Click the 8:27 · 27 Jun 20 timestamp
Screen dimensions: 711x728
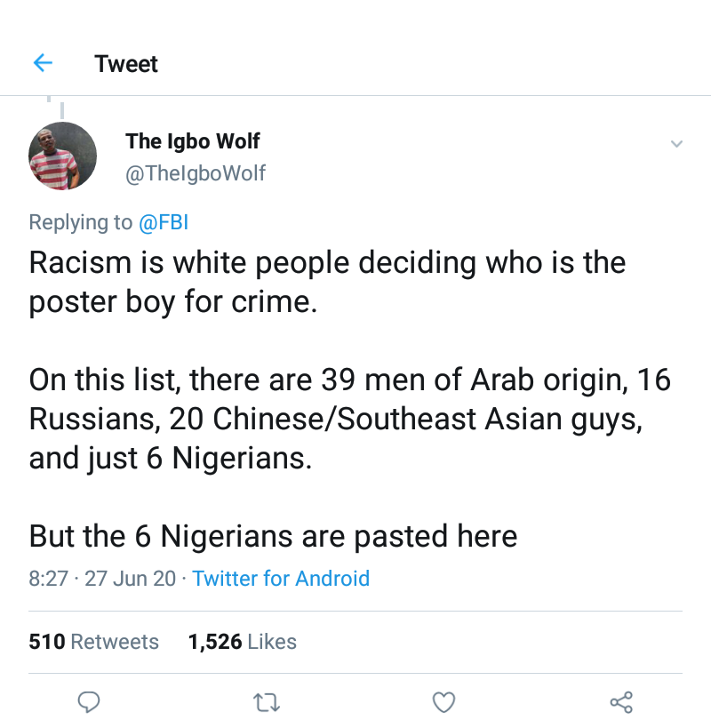[102, 579]
